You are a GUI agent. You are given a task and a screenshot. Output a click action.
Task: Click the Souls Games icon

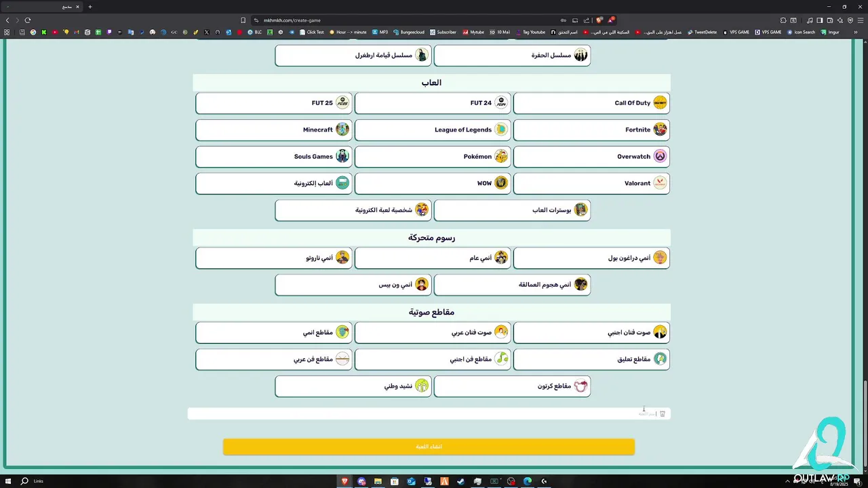pos(342,157)
